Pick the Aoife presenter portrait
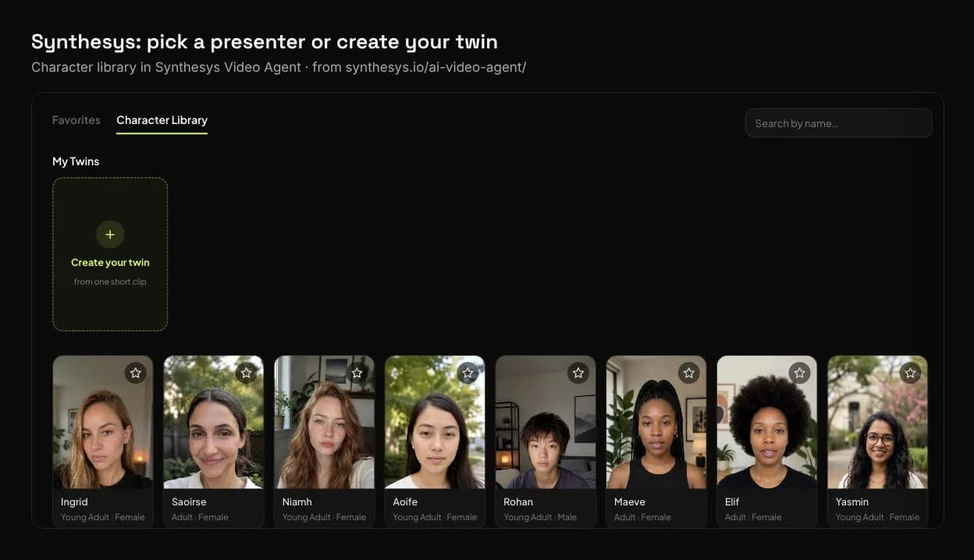This screenshot has width=974, height=560. (x=435, y=422)
